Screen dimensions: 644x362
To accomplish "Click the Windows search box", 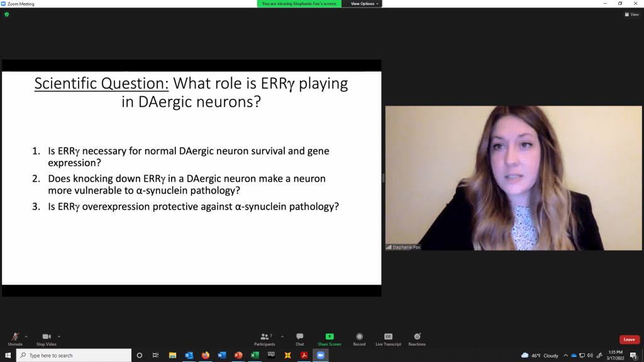I will point(74,355).
